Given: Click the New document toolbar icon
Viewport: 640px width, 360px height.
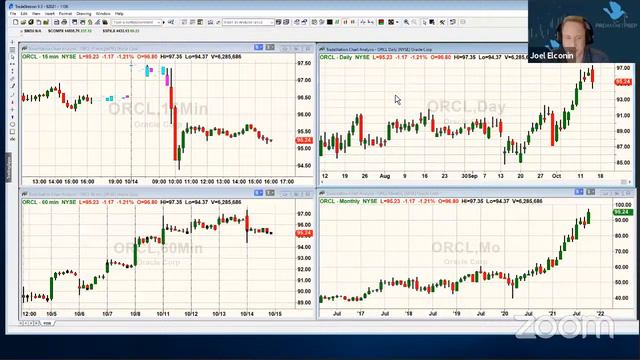Looking at the screenshot, I should (x=16, y=22).
